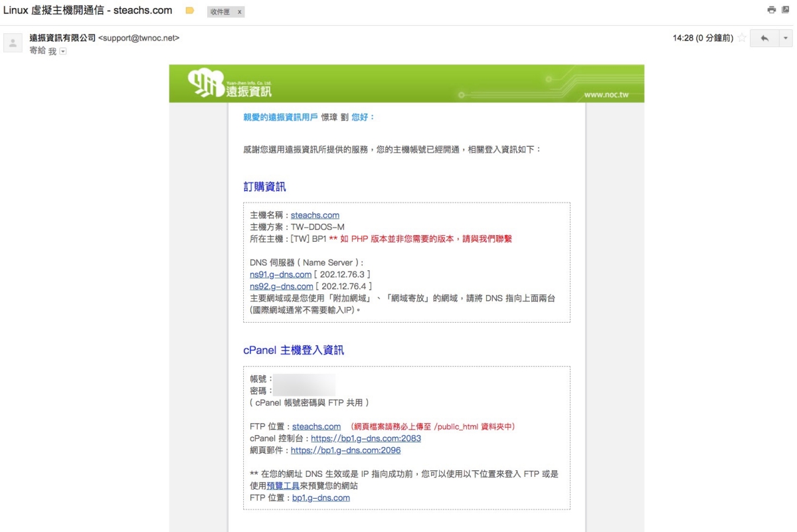
Task: Click the email subject line text
Action: click(x=88, y=11)
